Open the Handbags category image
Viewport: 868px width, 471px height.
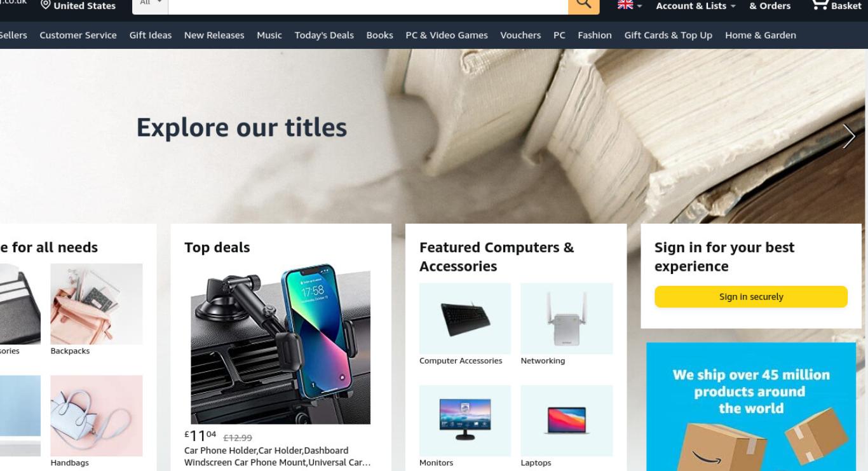pyautogui.click(x=97, y=416)
